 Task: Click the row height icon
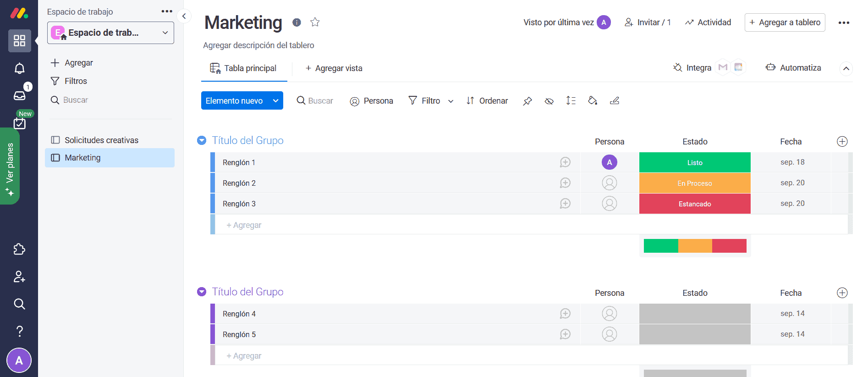[571, 100]
